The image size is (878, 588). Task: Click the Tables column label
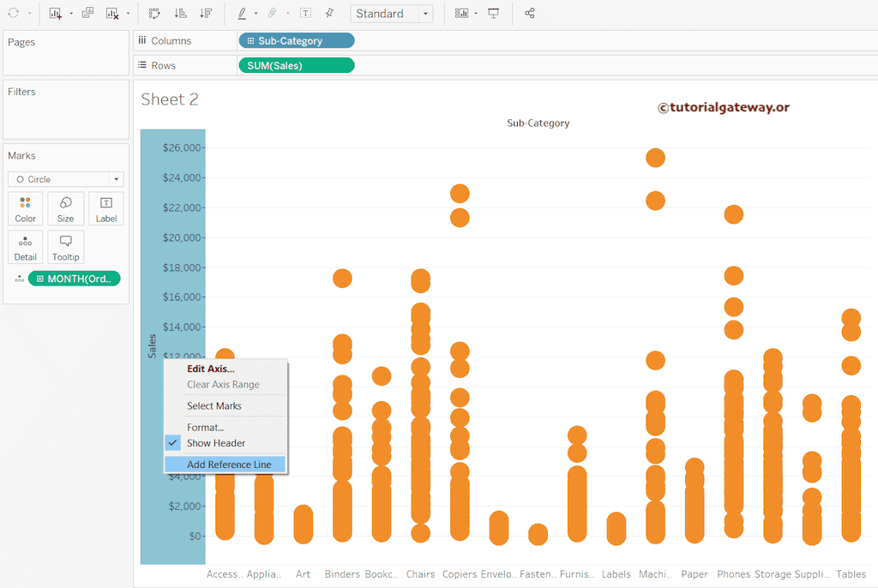point(851,574)
